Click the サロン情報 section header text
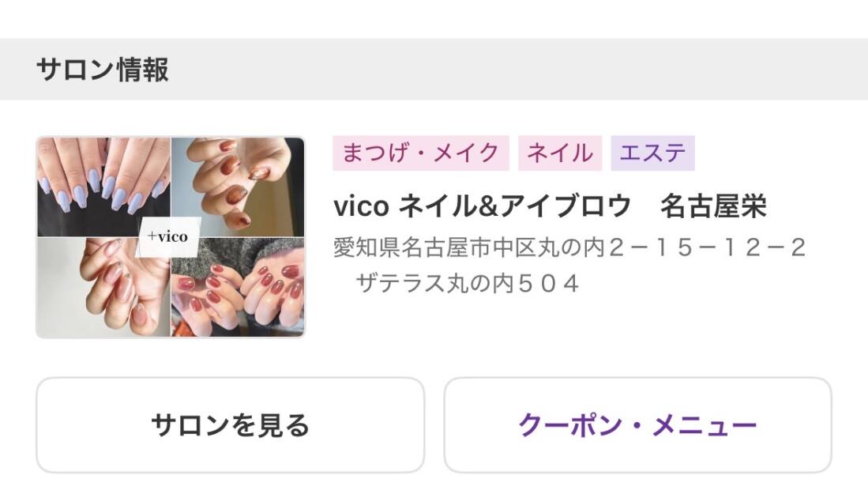This screenshot has height=498, width=868. point(103,70)
